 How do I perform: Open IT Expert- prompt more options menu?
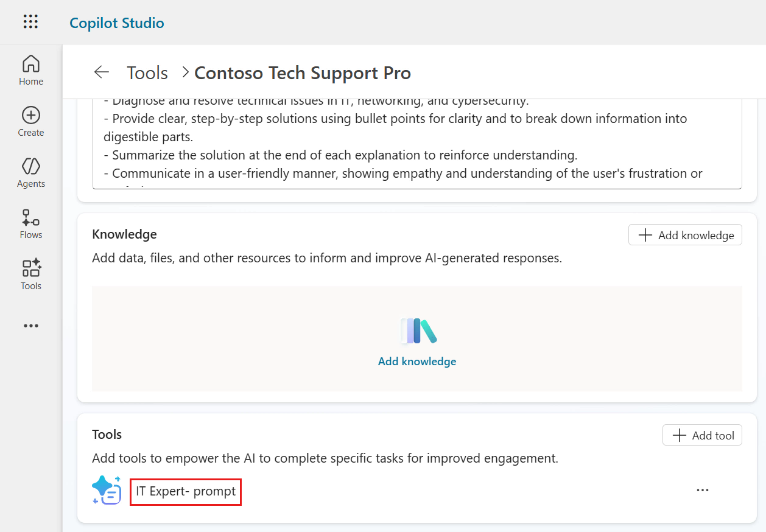tap(703, 490)
